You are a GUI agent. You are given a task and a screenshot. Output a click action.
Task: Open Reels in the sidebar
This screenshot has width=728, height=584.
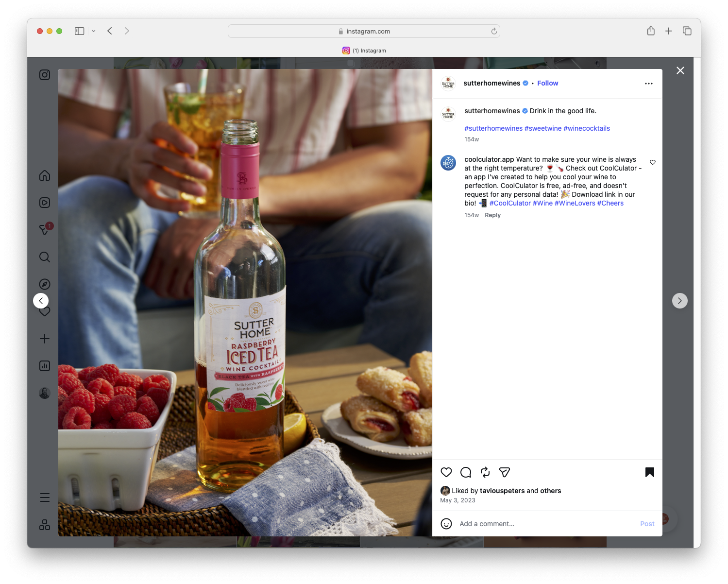point(45,203)
